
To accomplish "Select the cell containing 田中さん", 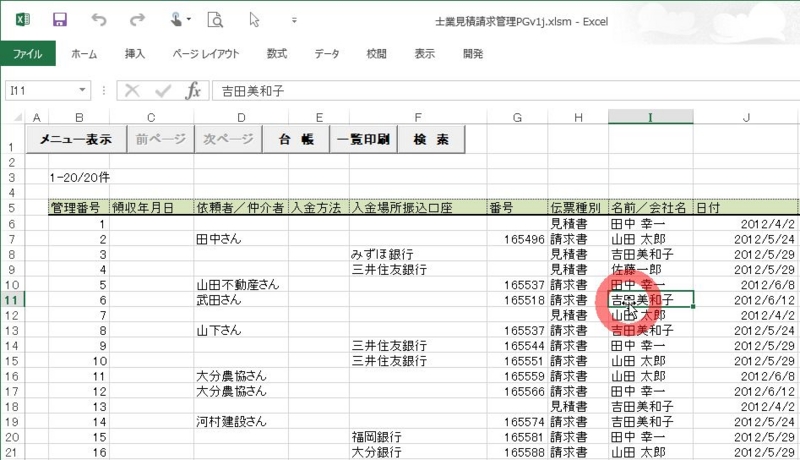I will (241, 239).
